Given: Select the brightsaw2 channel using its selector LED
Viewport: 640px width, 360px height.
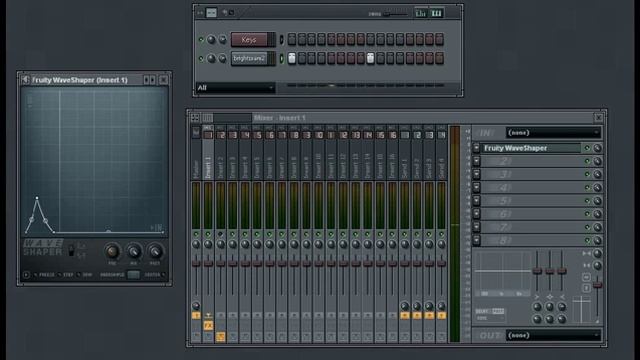Looking at the screenshot, I should point(281,58).
